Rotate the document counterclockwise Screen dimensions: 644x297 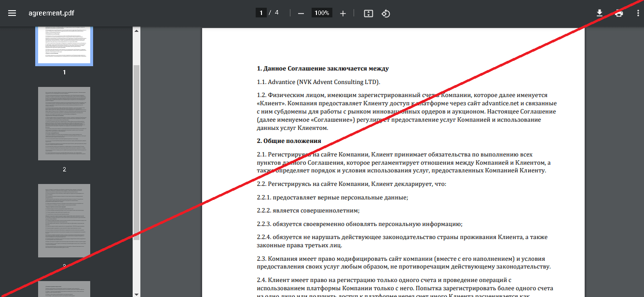pos(385,13)
